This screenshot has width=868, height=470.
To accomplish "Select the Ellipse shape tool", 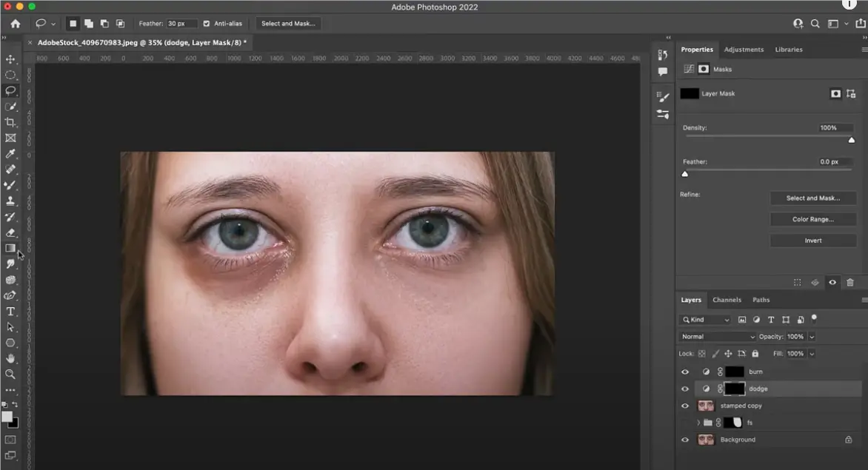I will point(10,343).
